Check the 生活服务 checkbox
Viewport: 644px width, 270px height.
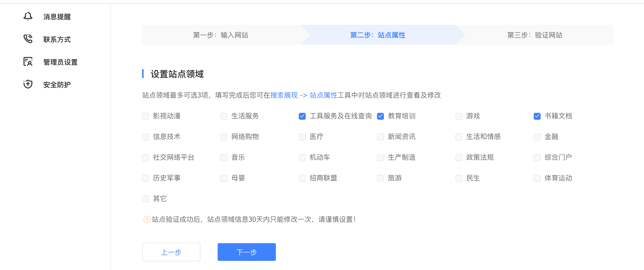pos(224,116)
